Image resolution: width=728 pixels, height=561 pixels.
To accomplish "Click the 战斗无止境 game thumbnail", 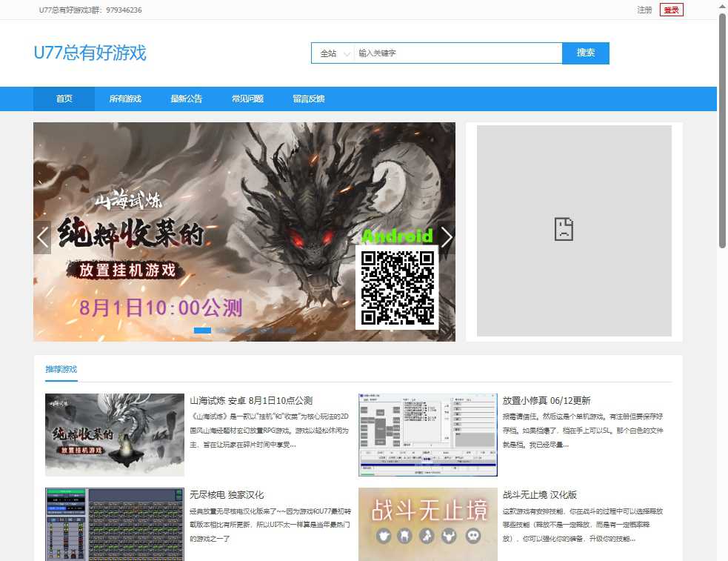I will [427, 524].
